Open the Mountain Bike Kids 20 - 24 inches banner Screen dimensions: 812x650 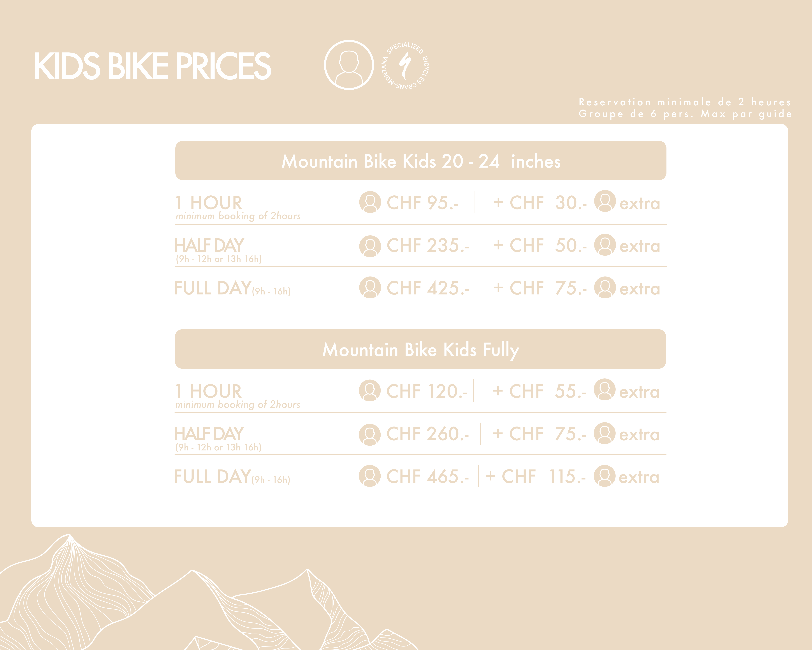421,161
